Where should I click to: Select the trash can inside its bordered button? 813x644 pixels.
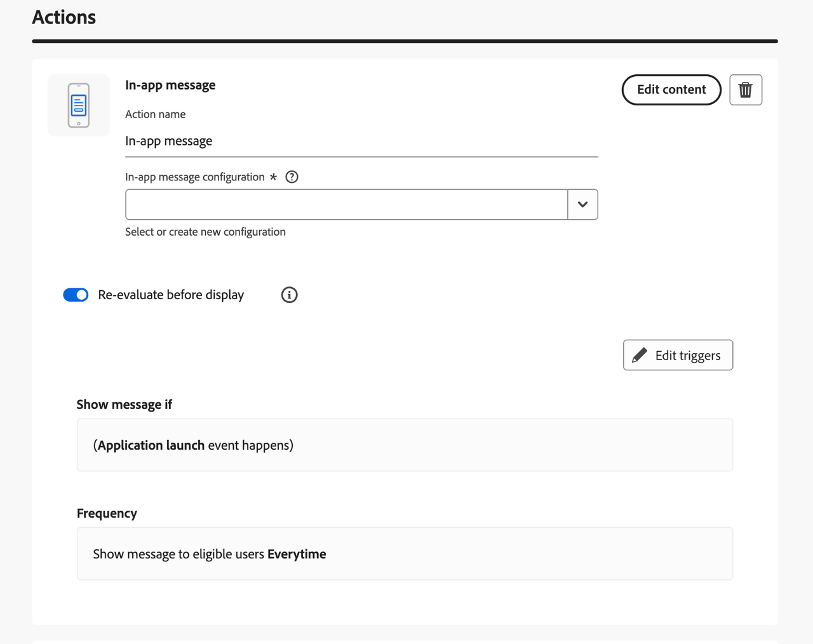click(x=745, y=90)
